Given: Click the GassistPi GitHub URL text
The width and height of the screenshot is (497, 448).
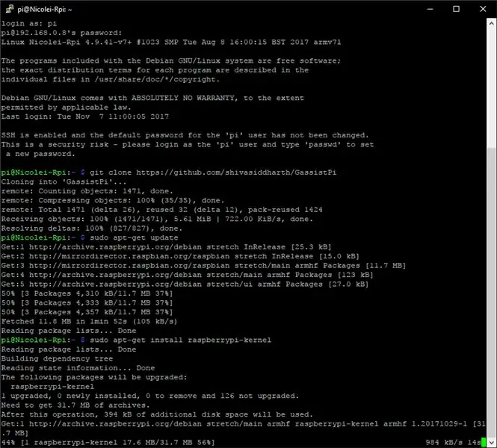Looking at the screenshot, I should pos(236,172).
